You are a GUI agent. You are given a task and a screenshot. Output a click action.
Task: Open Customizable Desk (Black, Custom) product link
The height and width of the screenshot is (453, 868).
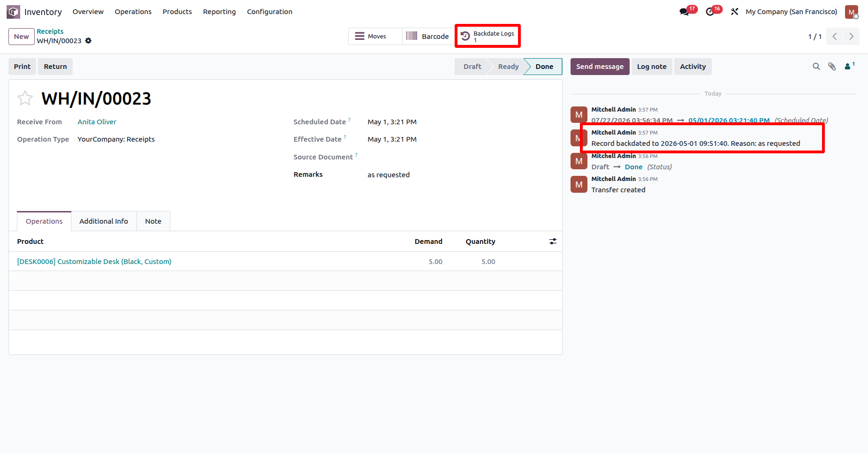94,262
